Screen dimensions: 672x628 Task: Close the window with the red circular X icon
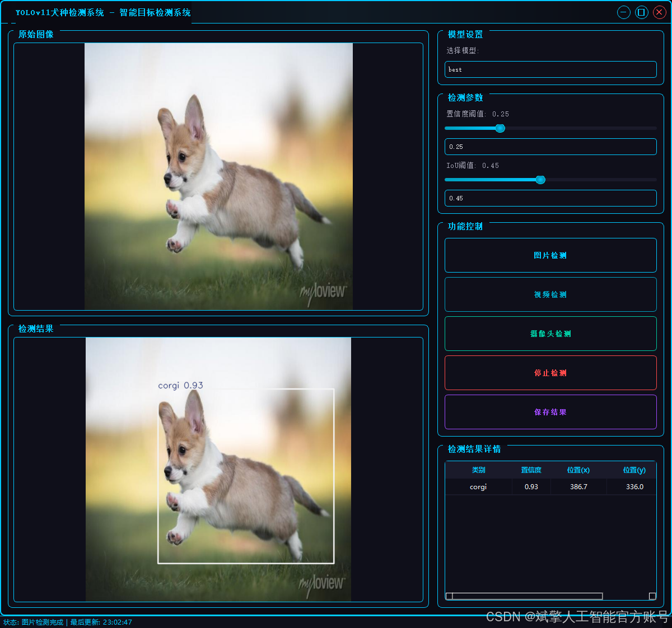point(660,12)
